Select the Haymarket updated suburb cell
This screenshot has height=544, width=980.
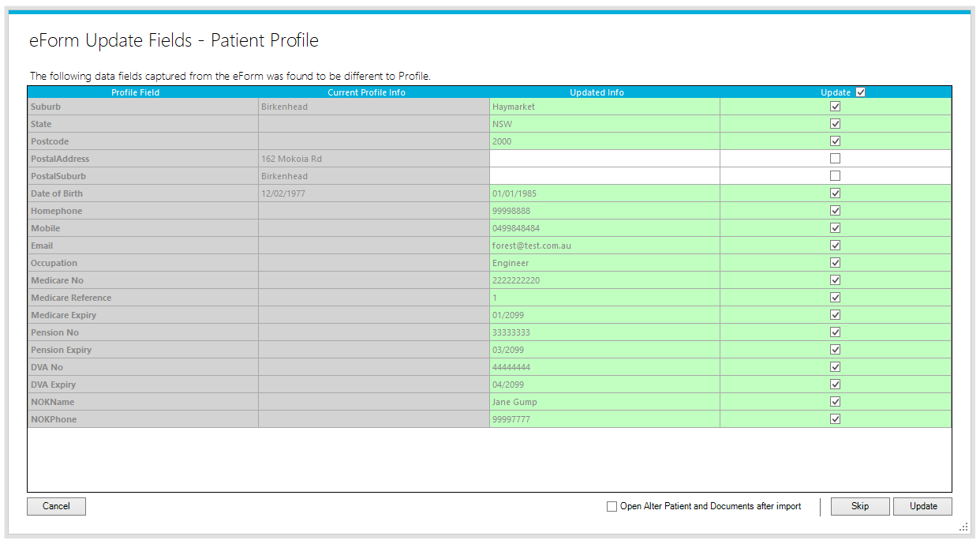tap(604, 107)
